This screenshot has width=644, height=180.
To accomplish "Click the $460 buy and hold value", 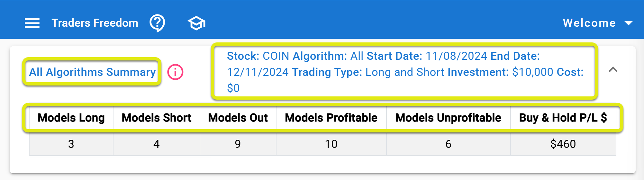I will 563,144.
